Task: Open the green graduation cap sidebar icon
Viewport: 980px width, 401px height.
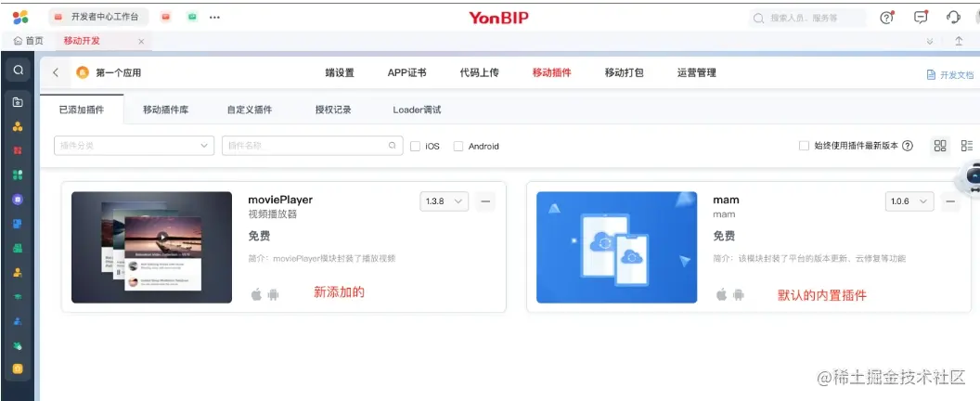Action: point(19,296)
